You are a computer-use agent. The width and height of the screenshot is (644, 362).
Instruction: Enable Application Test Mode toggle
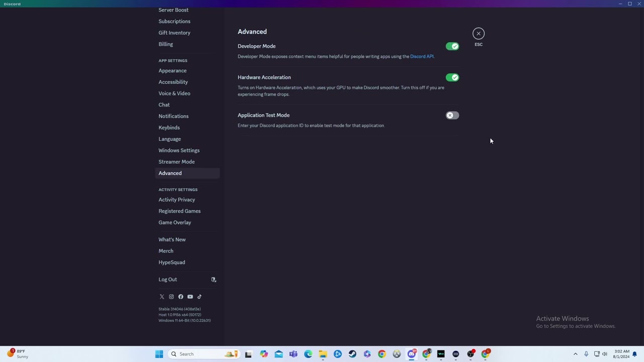[452, 116]
